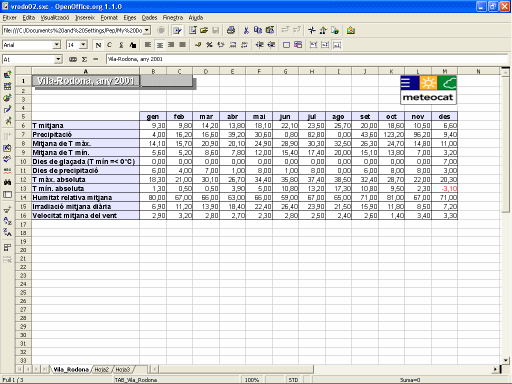
Task: Click Insert picture icon in side toolbar
Action: pos(7,75)
